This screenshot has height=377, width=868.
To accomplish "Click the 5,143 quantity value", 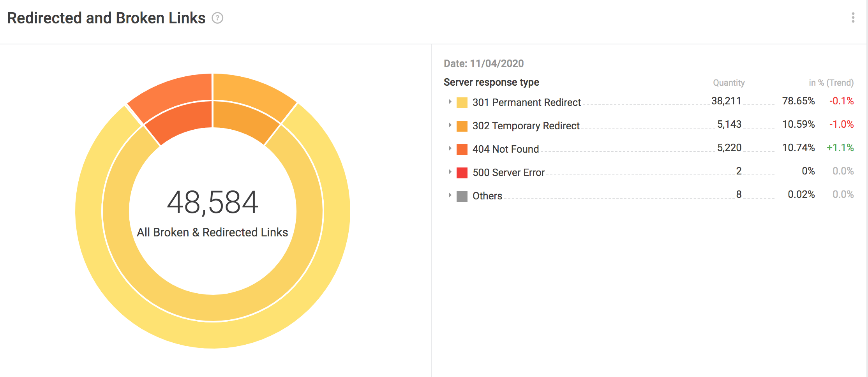I will 729,124.
